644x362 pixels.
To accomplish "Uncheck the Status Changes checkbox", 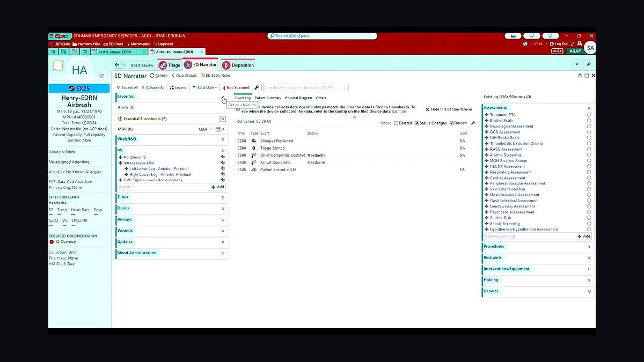I will click(417, 123).
